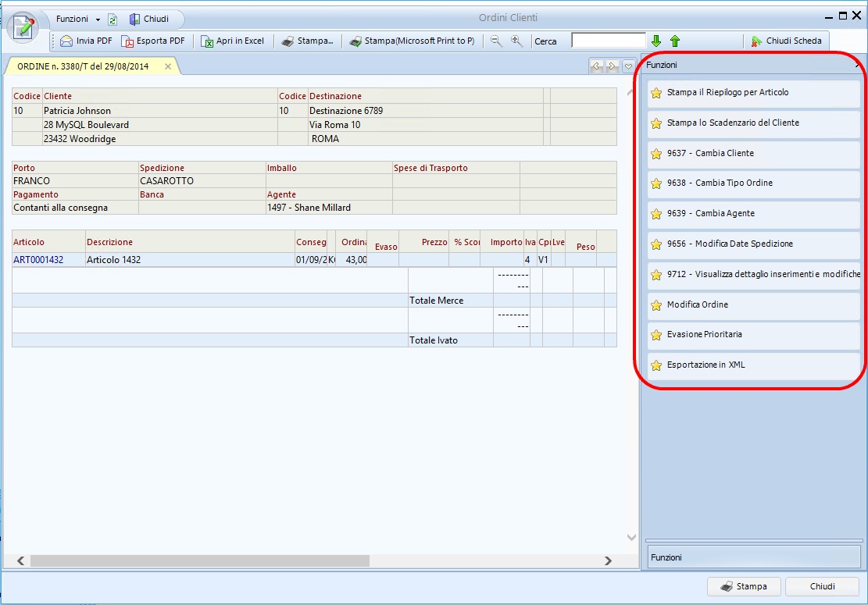Screen dimensions: 868x605
Task: Select the ORDINE n. 3380/T tab
Action: 83,66
